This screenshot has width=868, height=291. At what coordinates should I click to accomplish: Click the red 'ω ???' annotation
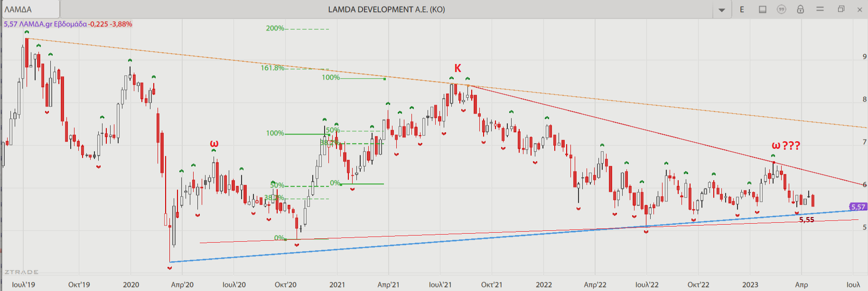786,145
